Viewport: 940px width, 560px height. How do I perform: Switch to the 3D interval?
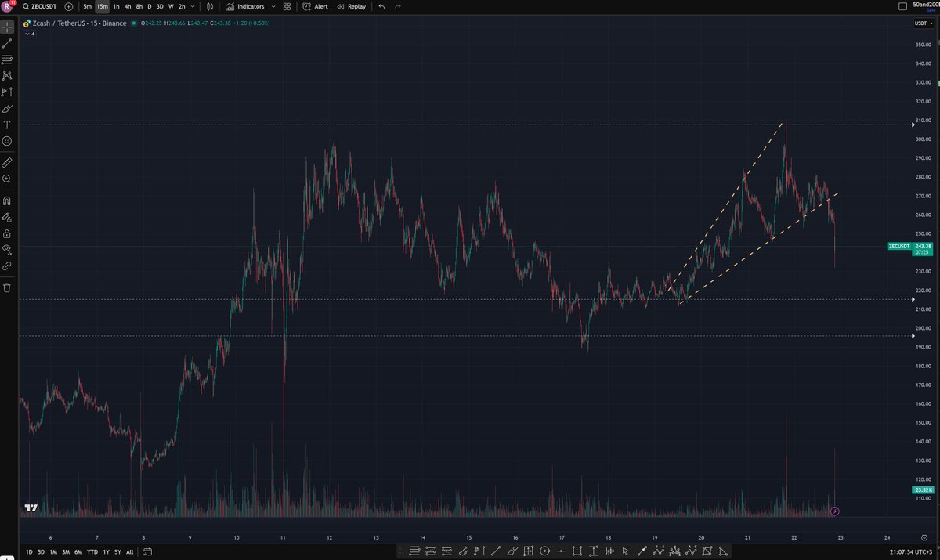click(160, 6)
